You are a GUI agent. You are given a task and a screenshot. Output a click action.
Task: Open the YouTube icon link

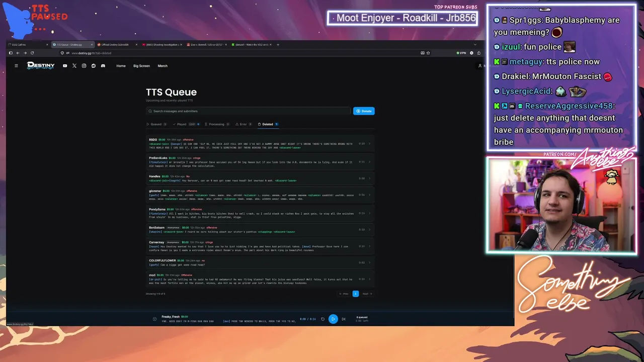pos(65,66)
